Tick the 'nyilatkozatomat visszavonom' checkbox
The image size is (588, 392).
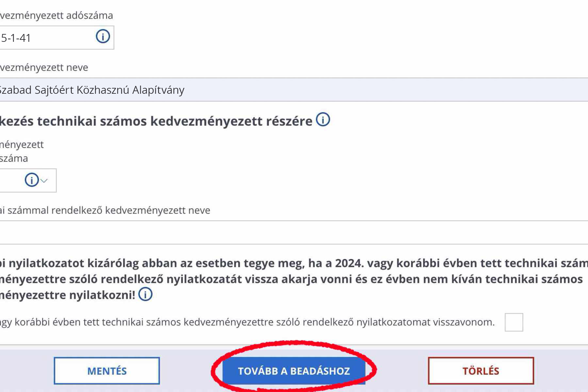[514, 322]
